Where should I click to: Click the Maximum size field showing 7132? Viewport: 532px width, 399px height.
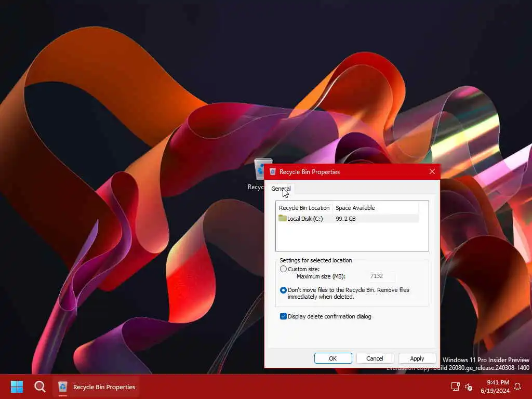tap(381, 276)
